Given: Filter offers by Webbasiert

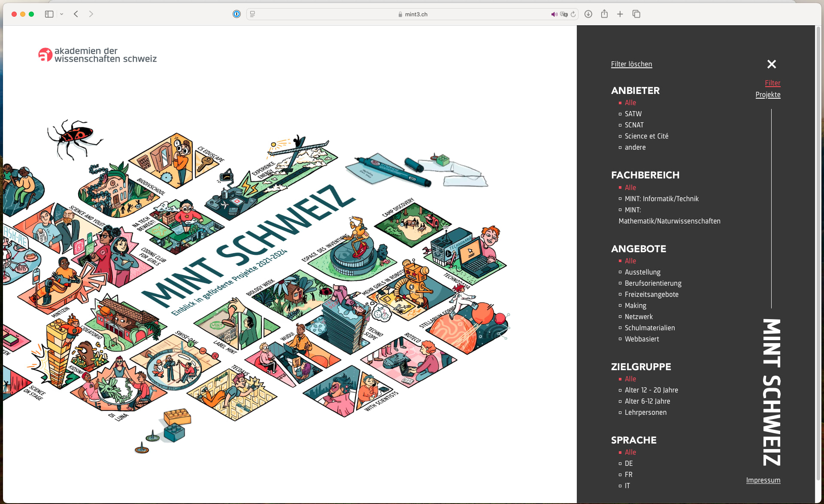Looking at the screenshot, I should coord(642,339).
